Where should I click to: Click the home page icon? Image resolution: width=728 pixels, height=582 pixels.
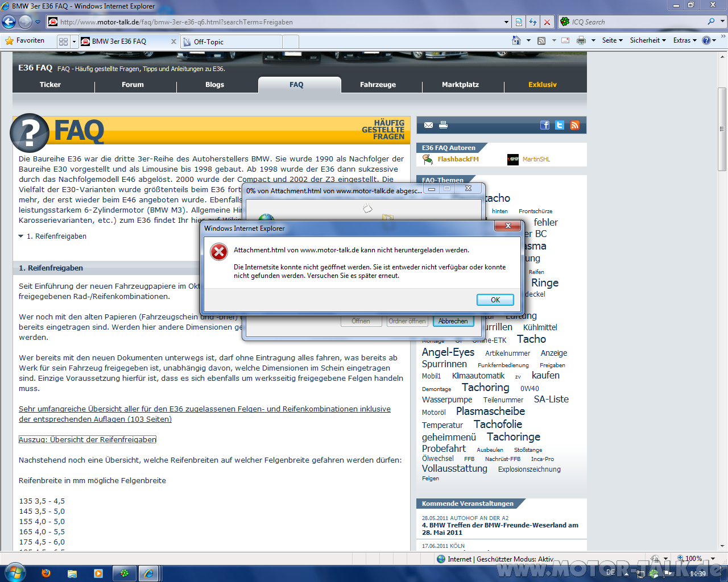pos(516,40)
